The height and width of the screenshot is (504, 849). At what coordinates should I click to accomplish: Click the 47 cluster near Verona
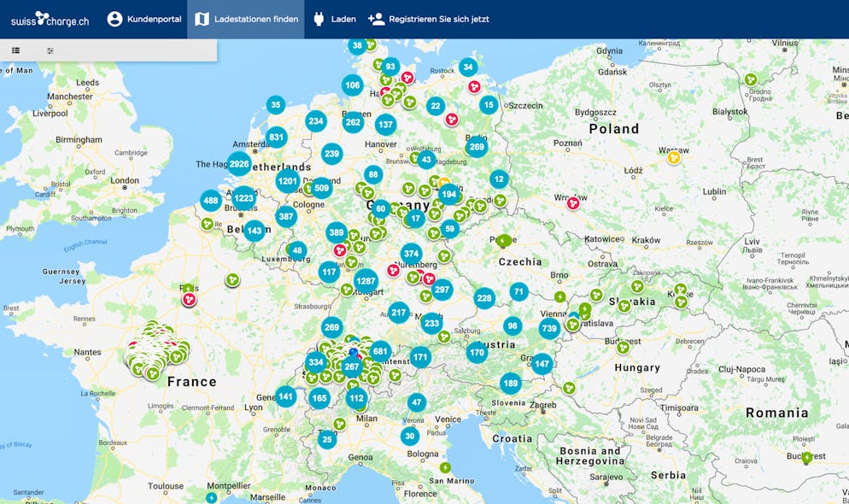point(416,402)
